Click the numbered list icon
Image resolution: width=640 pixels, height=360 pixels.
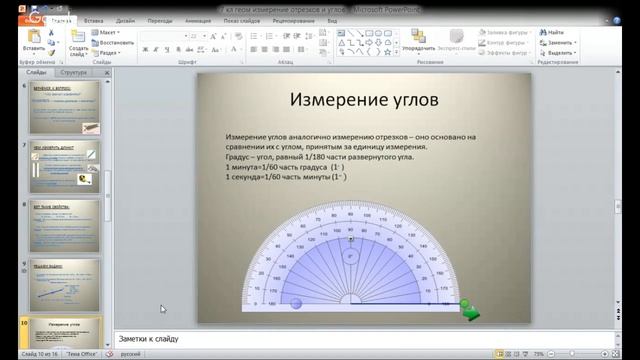coord(270,37)
